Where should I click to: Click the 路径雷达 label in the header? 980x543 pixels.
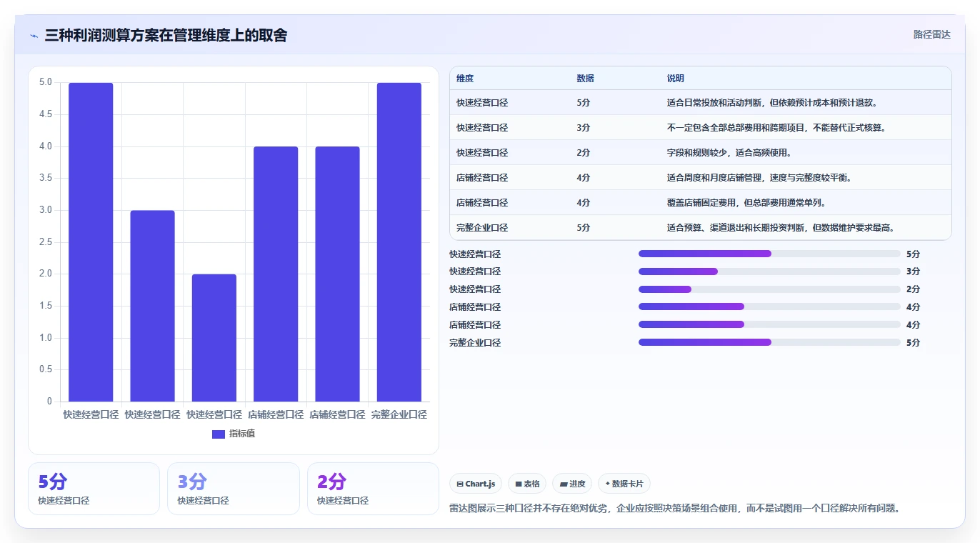(x=932, y=34)
